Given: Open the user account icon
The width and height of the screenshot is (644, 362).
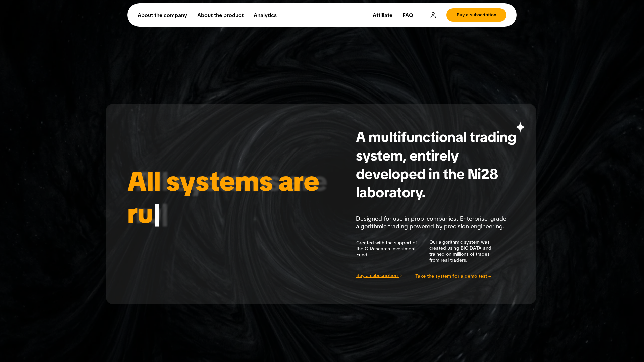Looking at the screenshot, I should [x=433, y=15].
